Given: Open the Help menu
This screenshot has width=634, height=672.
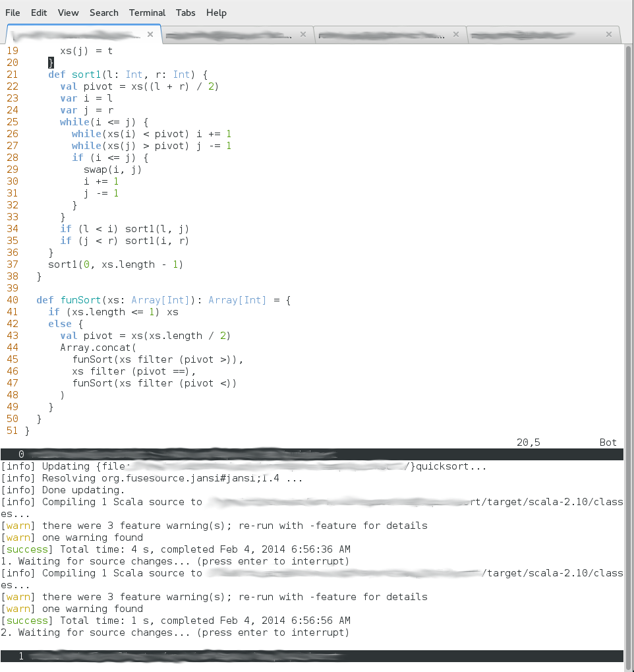Looking at the screenshot, I should [x=216, y=13].
